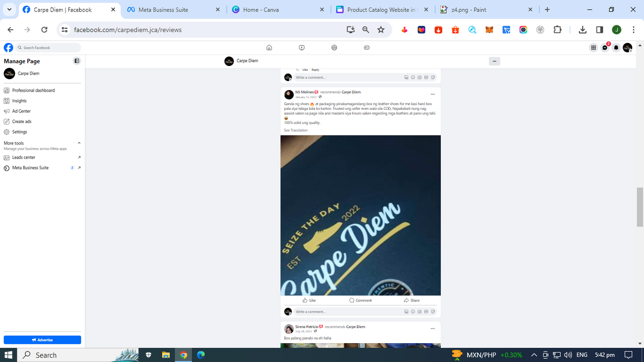Attach photo in comment box below Carpe Diem photo
The height and width of the screenshot is (362, 644).
click(419, 312)
